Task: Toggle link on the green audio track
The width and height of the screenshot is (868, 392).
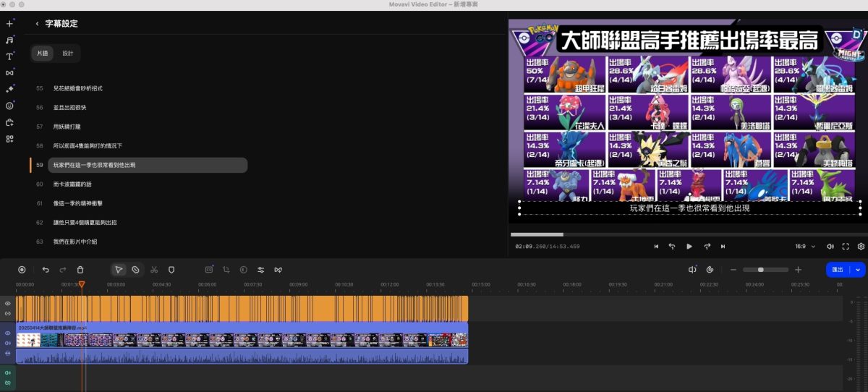Action: tap(8, 382)
